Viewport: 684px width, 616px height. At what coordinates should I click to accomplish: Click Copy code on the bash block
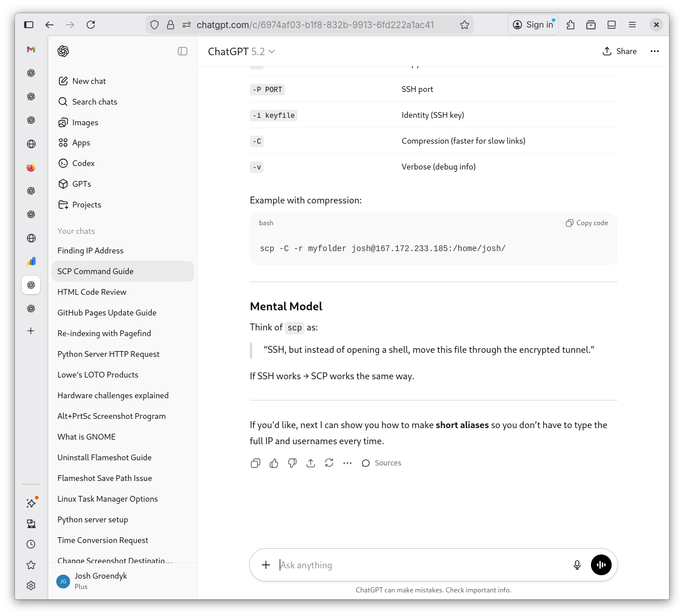coord(587,223)
